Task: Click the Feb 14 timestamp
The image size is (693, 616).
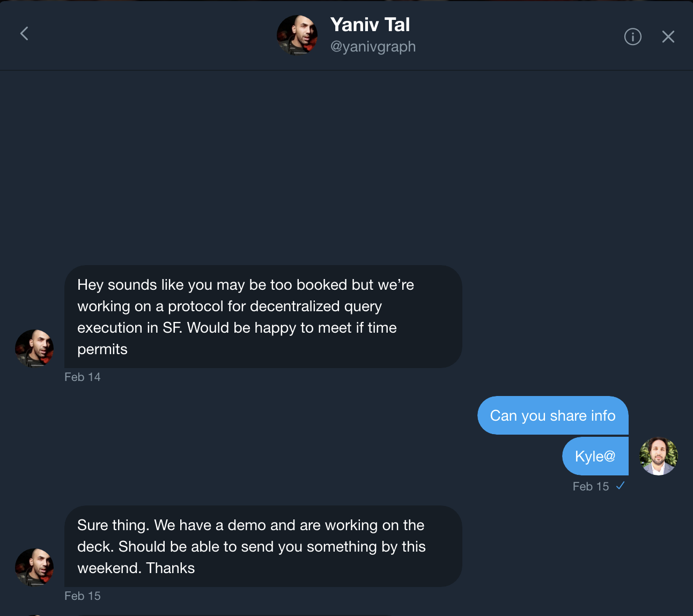Action: click(x=82, y=377)
